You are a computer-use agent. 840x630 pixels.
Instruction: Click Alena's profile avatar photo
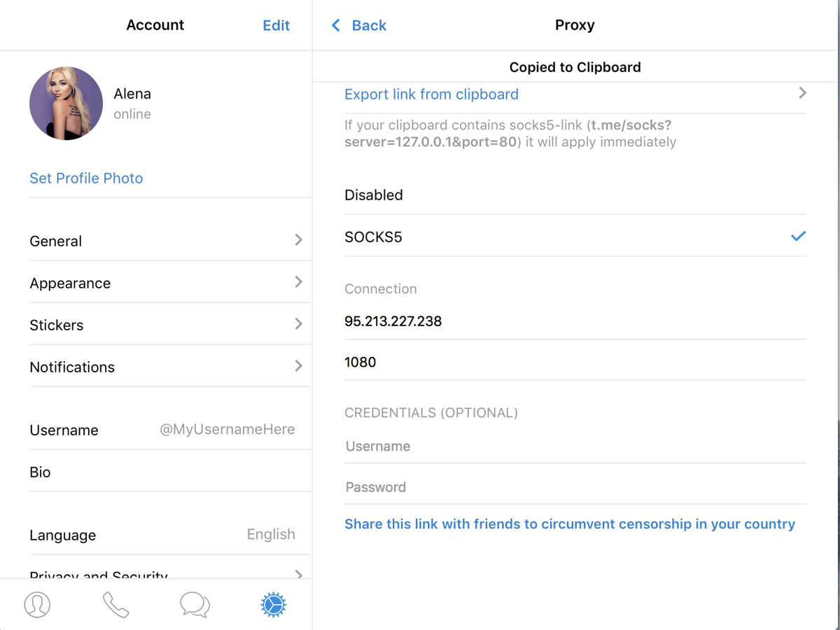coord(66,104)
